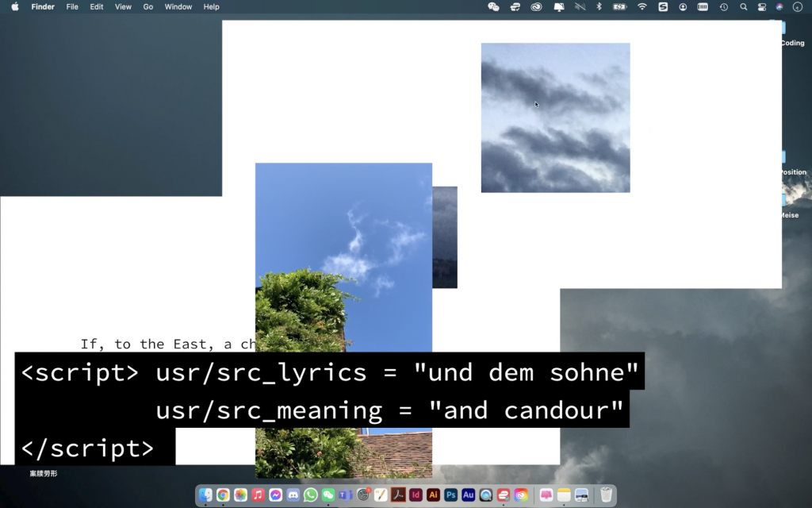Open the battery status menu

[x=620, y=6]
